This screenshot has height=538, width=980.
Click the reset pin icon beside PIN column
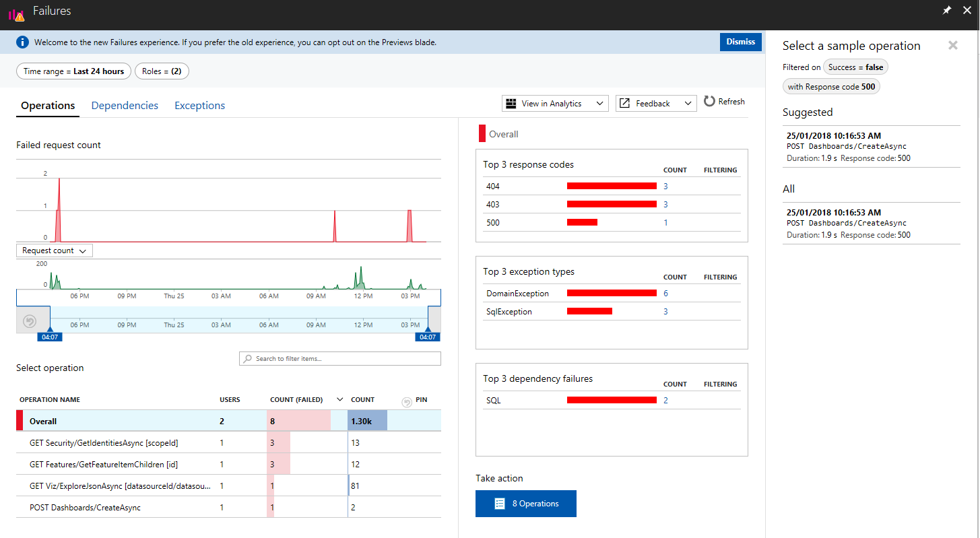tap(406, 402)
